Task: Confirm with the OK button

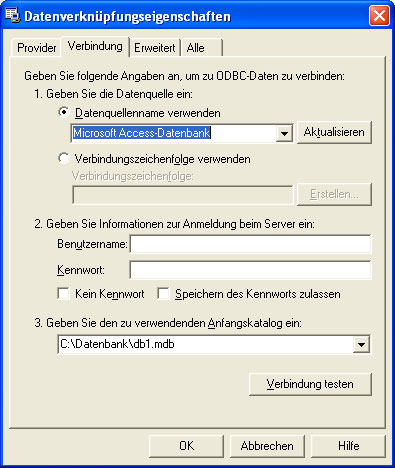Action: [x=186, y=446]
